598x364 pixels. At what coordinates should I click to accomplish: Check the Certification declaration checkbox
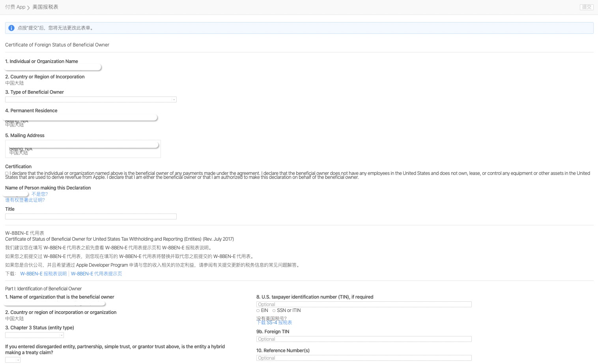point(6,173)
